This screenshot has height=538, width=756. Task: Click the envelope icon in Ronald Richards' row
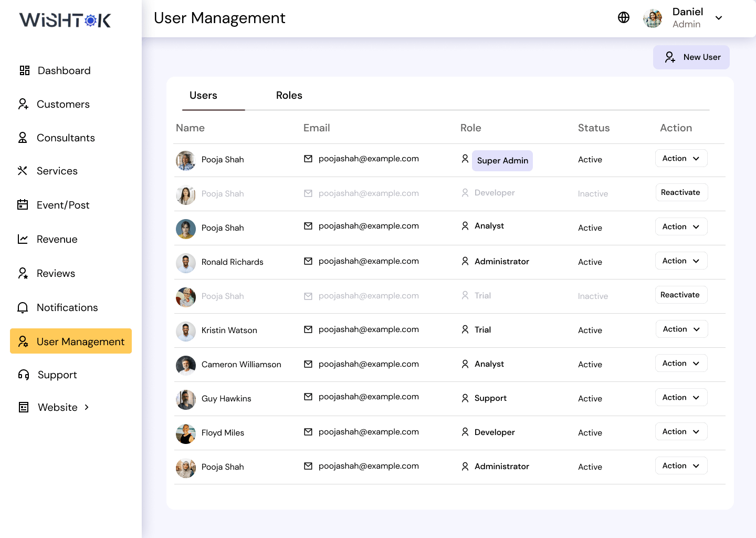[308, 261]
